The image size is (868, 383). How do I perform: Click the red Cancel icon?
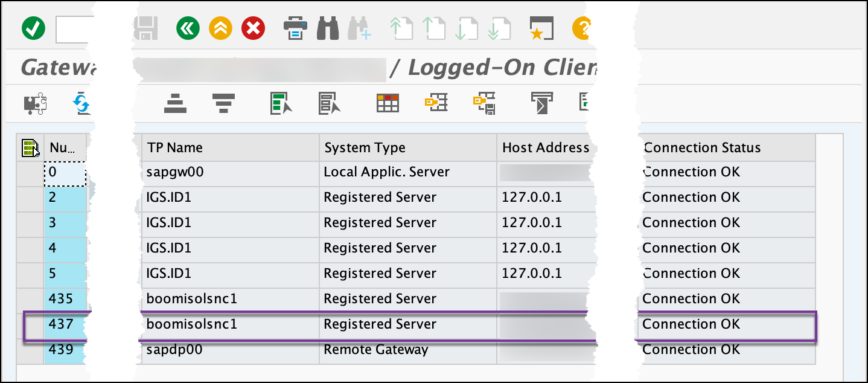253,28
